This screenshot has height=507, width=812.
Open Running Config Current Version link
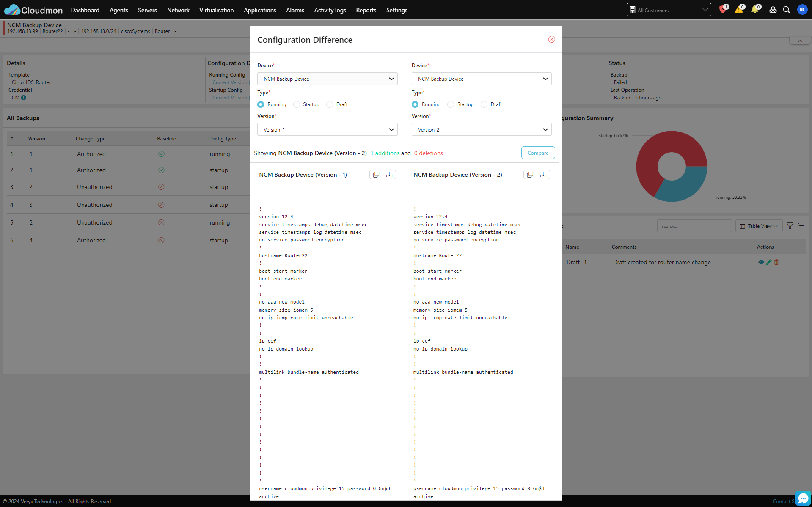(x=231, y=82)
